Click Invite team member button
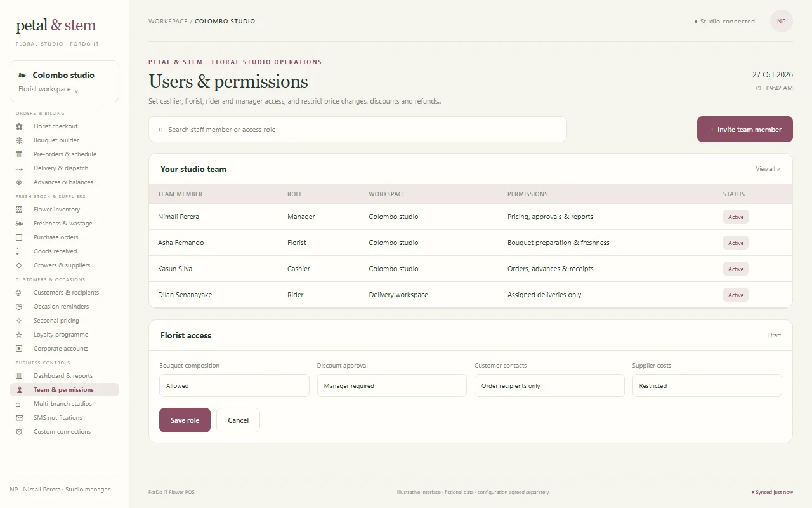Screen dimensions: 812x508 point(745,130)
